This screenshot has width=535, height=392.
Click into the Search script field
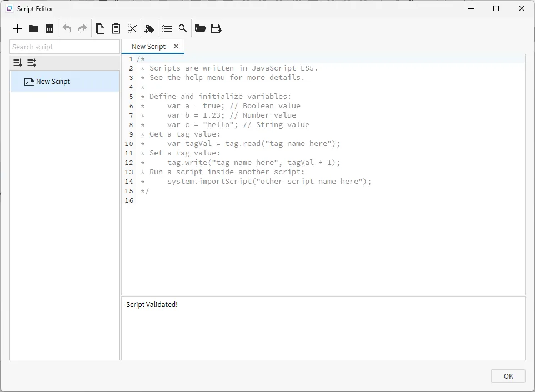[64, 47]
